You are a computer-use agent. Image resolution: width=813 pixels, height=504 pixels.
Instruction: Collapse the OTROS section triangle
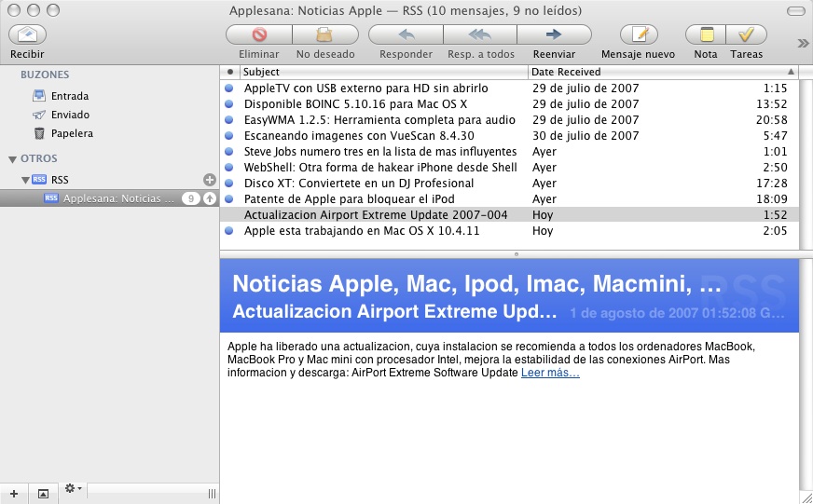point(12,159)
